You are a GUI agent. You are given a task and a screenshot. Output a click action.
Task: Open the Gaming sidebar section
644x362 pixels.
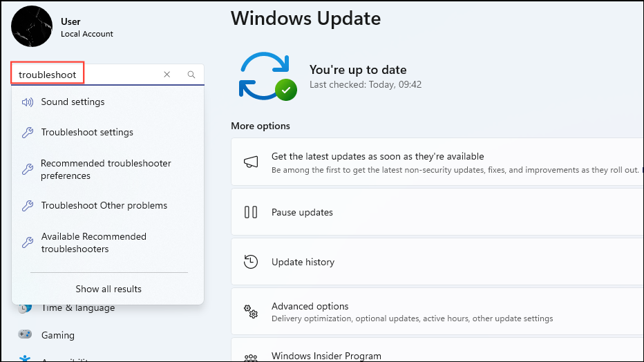pos(58,335)
